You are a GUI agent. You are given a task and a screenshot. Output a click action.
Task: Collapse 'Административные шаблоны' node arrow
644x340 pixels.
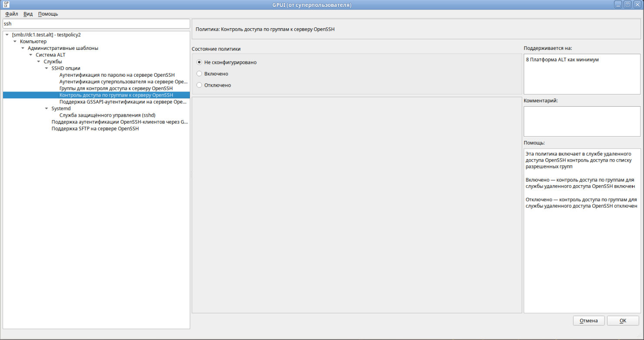(23, 48)
